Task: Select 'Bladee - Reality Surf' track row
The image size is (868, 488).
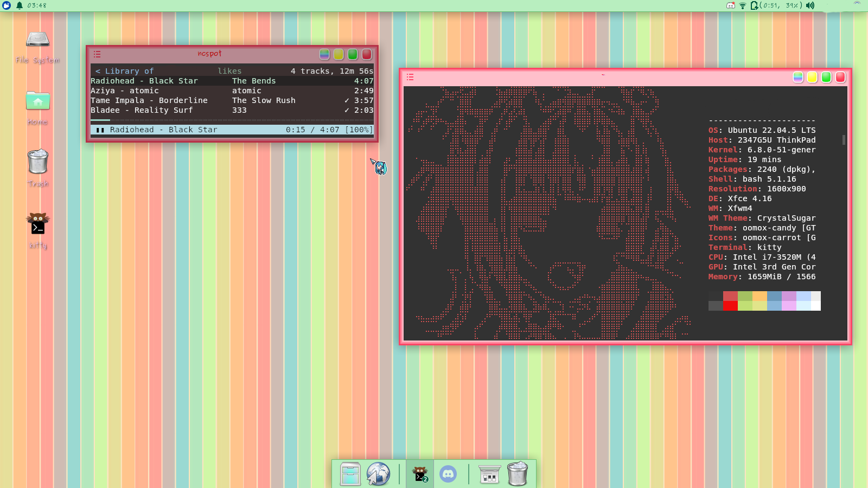Action: pyautogui.click(x=232, y=110)
